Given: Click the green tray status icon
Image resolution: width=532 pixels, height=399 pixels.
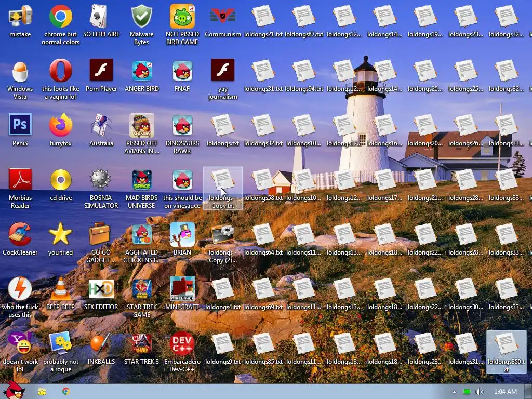Looking at the screenshot, I should pos(467,392).
